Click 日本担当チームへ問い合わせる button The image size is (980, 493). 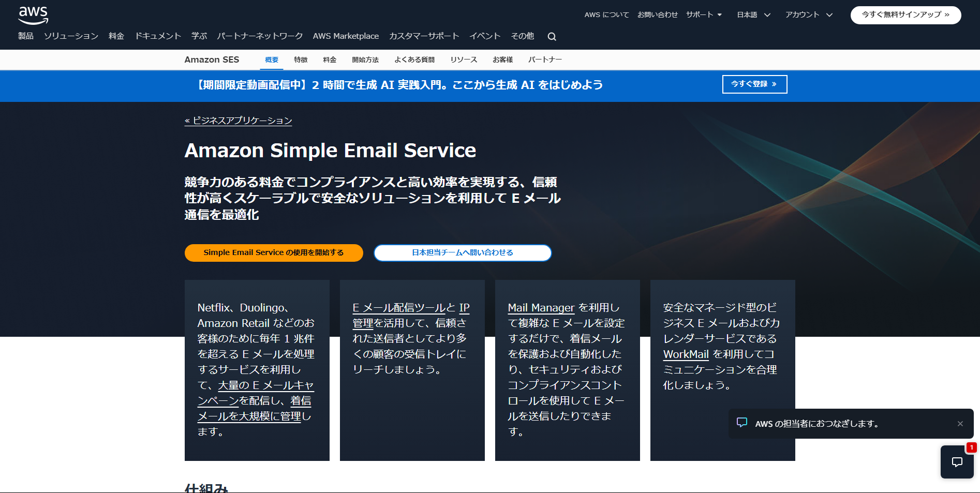point(463,253)
